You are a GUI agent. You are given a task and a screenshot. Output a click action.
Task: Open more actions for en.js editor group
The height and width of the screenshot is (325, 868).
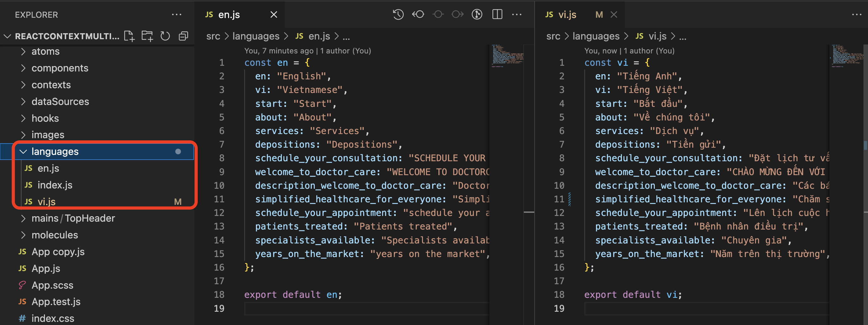tap(517, 15)
